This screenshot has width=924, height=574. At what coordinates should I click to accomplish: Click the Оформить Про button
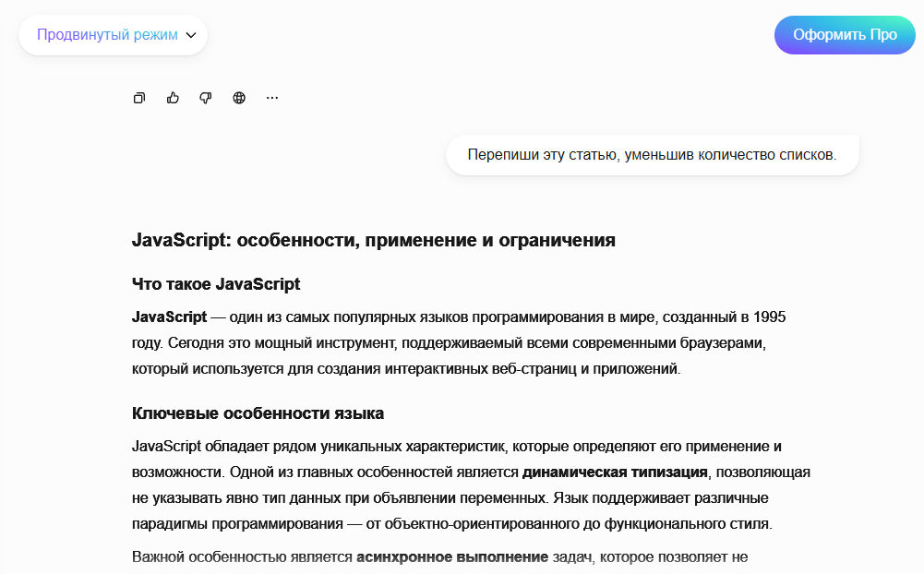844,35
